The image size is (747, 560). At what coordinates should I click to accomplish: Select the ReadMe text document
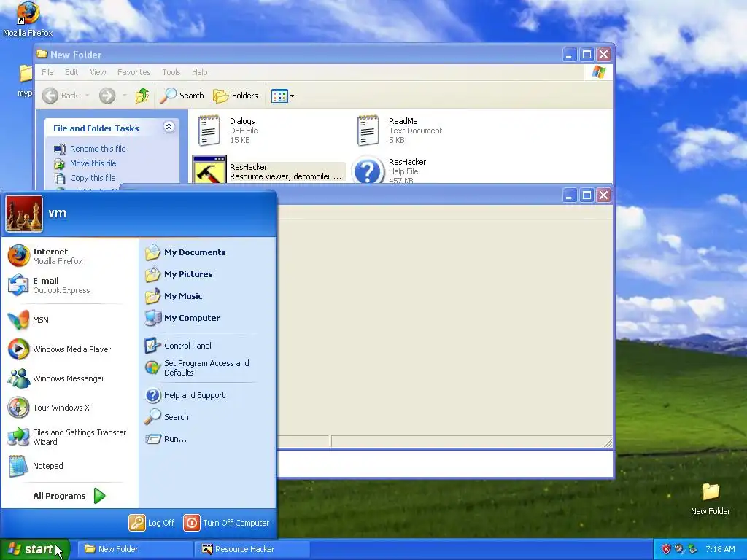point(399,131)
